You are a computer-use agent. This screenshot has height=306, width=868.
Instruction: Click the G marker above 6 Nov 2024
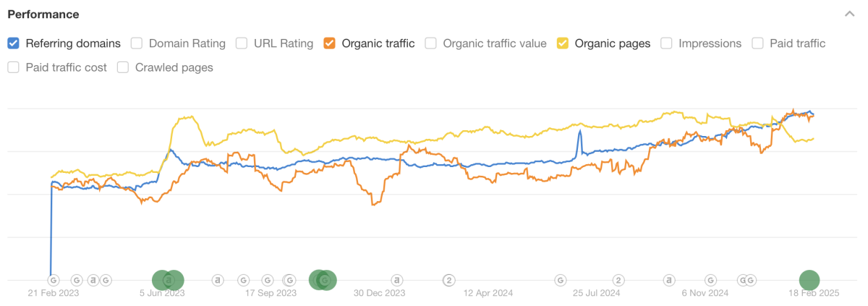[710, 280]
